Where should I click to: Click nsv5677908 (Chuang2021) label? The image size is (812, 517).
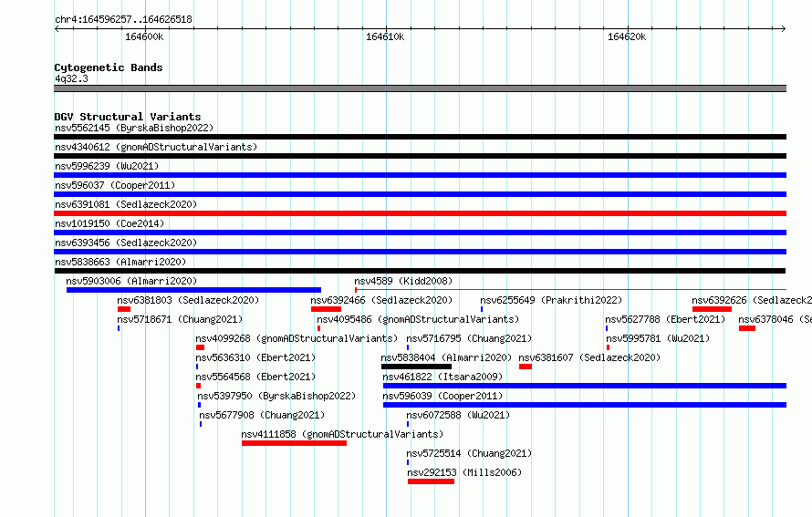click(x=262, y=415)
